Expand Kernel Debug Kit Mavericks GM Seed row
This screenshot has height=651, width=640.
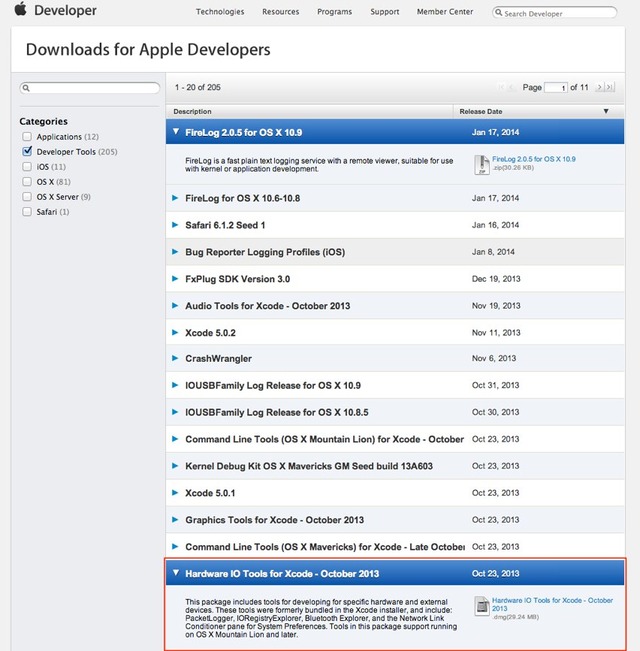click(x=175, y=466)
